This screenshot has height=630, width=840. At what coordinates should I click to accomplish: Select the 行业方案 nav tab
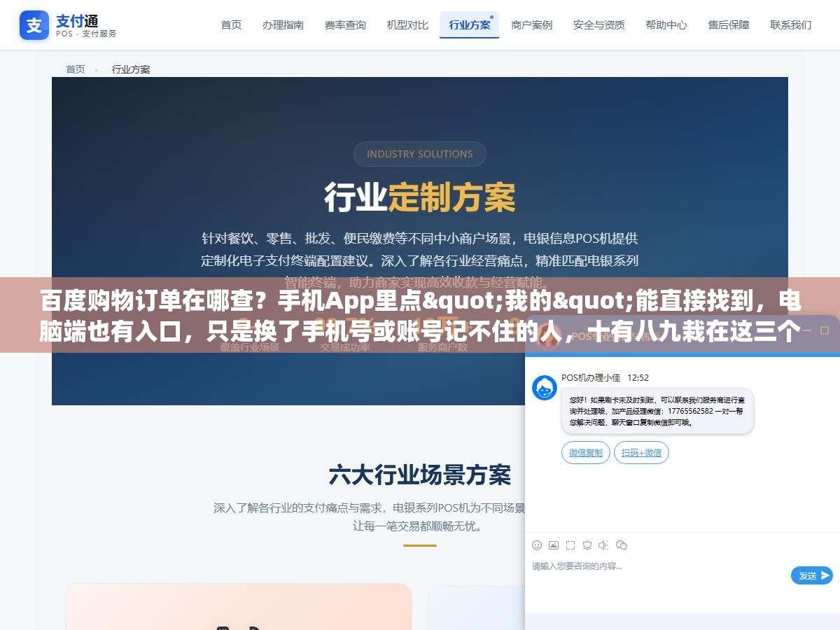pos(469,25)
